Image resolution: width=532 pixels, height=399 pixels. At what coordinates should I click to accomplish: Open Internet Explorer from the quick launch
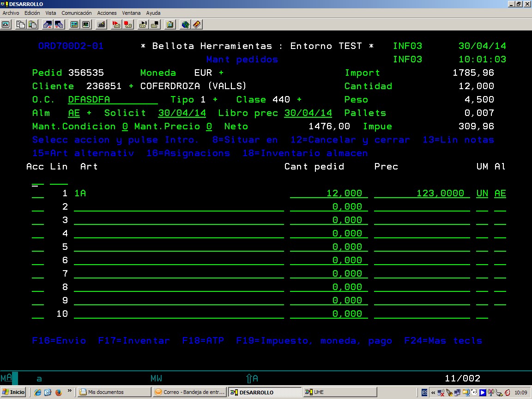pyautogui.click(x=38, y=392)
